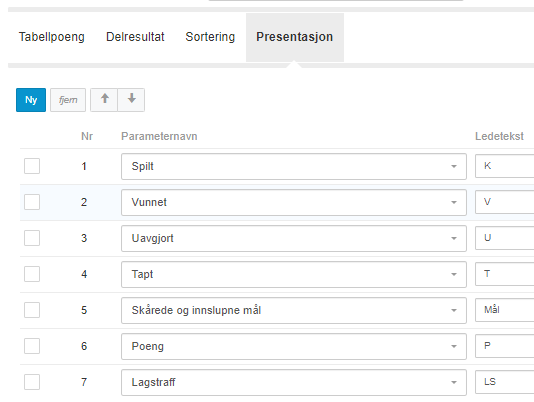
Task: Click the move up arrow icon
Action: (x=104, y=100)
